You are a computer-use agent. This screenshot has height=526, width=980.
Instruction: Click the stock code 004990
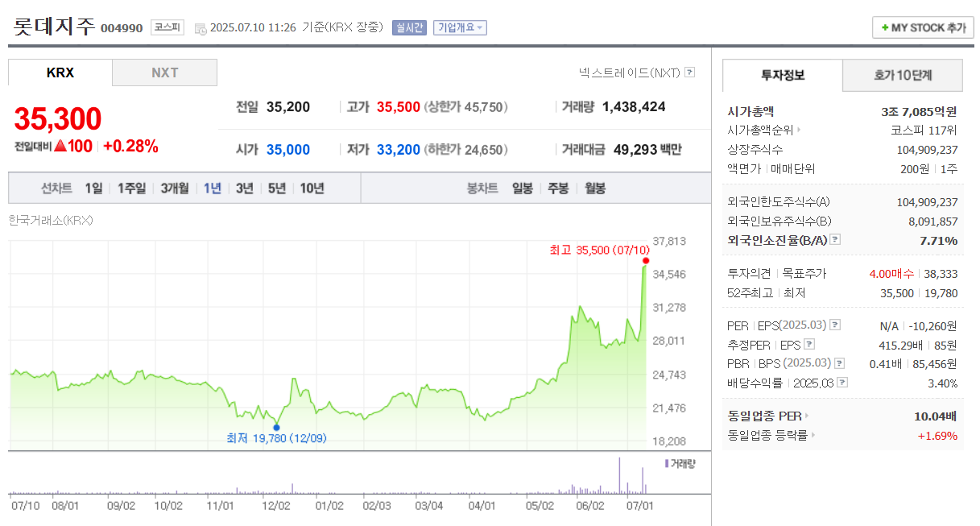coord(122,28)
